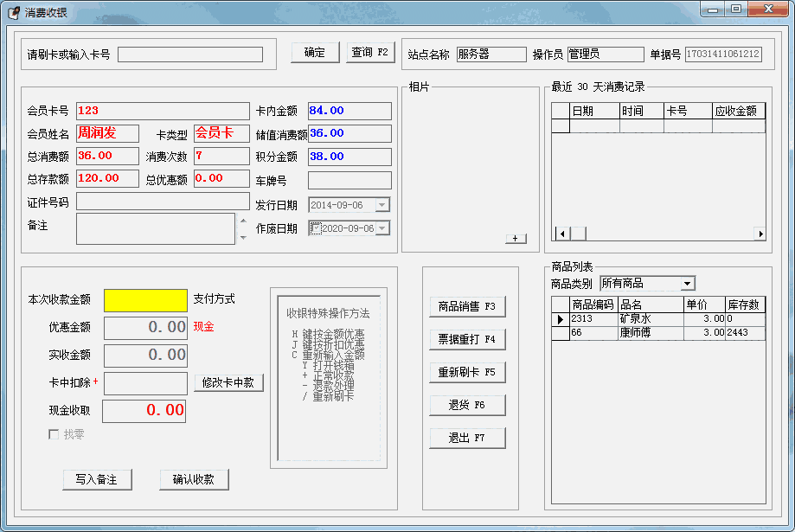This screenshot has height=532, width=795.
Task: Click the 查询 F2 query button
Action: tap(370, 52)
